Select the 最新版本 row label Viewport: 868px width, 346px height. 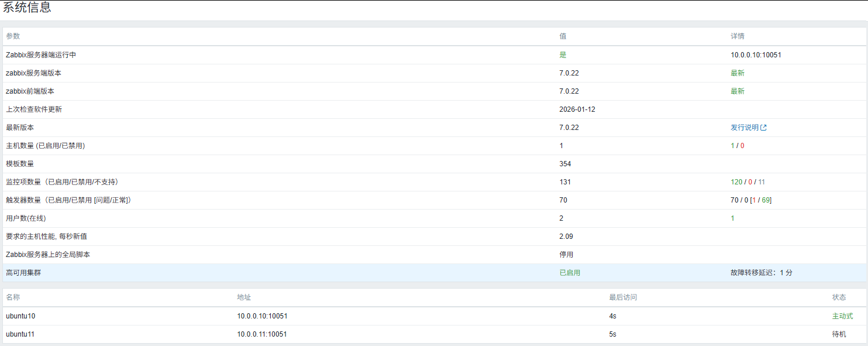pyautogui.click(x=20, y=128)
